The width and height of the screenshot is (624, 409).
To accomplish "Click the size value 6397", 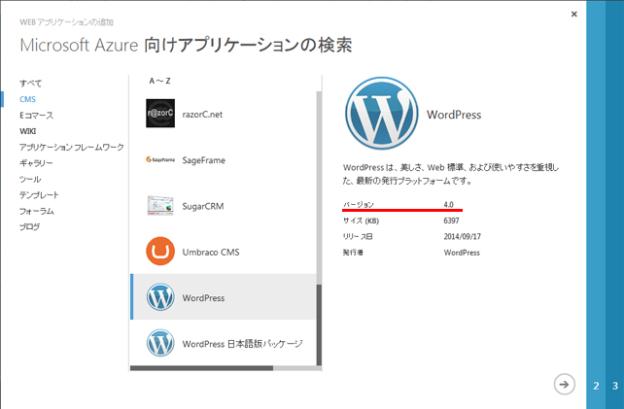I will (x=451, y=220).
